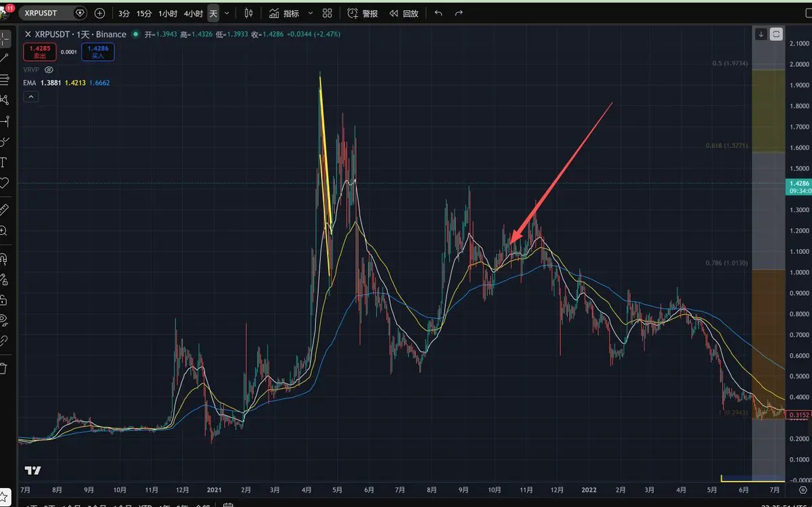Viewport: 812px width, 507px height.
Task: Click the TradingView logo on chart
Action: pos(32,470)
